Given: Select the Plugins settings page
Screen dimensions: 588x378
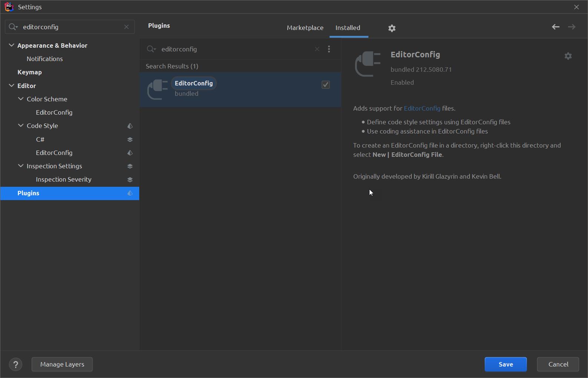Looking at the screenshot, I should [x=70, y=193].
